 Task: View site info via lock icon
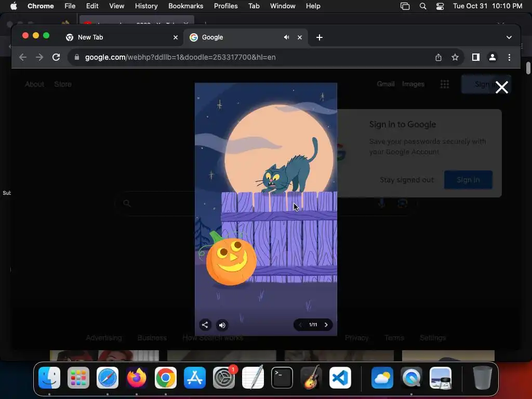pos(77,57)
